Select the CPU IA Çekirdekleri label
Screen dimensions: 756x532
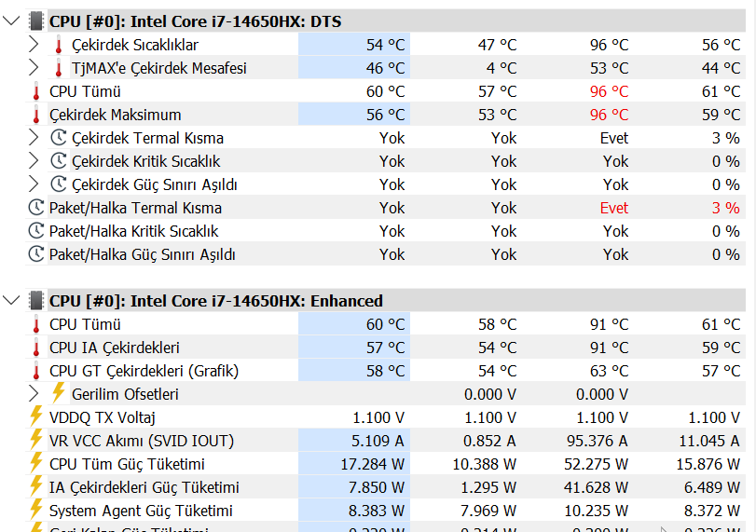point(115,348)
